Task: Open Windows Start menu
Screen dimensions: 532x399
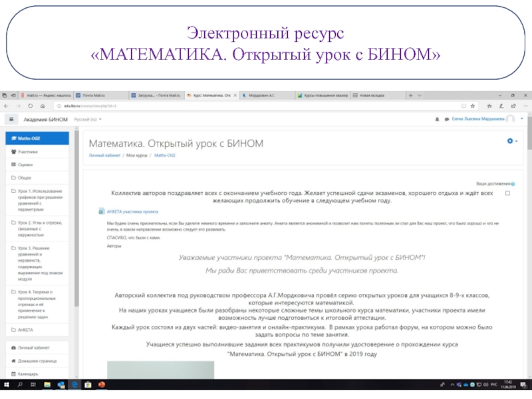Action: pyautogui.click(x=7, y=384)
